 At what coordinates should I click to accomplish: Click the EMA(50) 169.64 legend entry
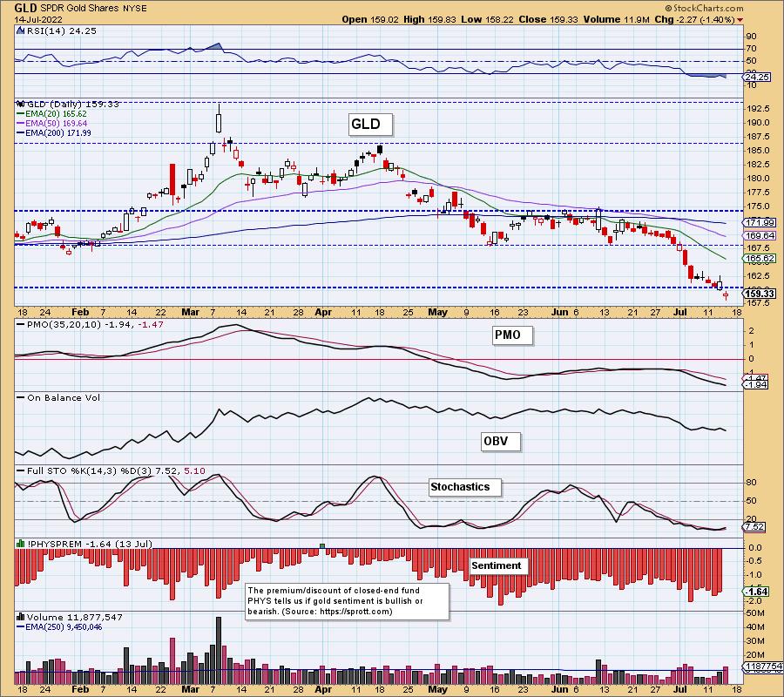coord(52,124)
